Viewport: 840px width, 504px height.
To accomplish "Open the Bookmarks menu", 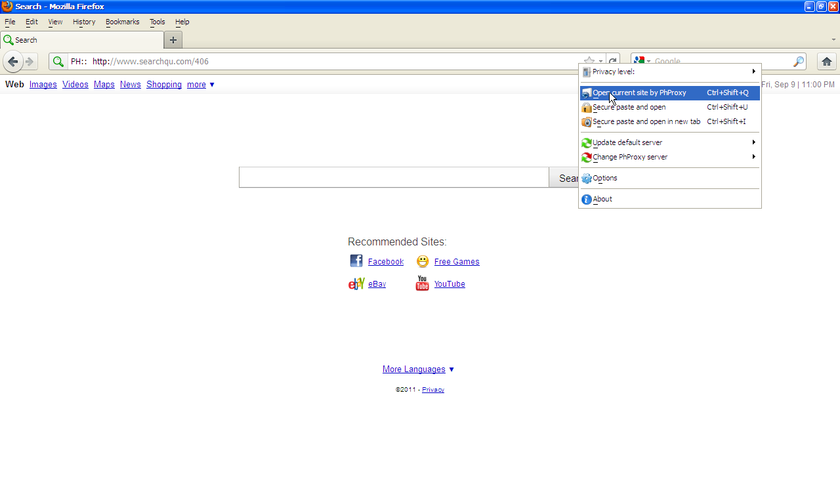I will point(122,22).
